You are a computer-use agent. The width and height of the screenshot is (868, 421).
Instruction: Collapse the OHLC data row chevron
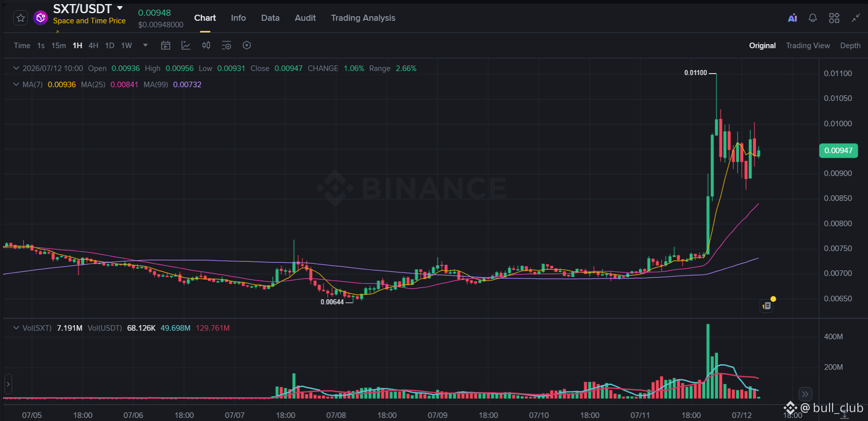[x=16, y=68]
